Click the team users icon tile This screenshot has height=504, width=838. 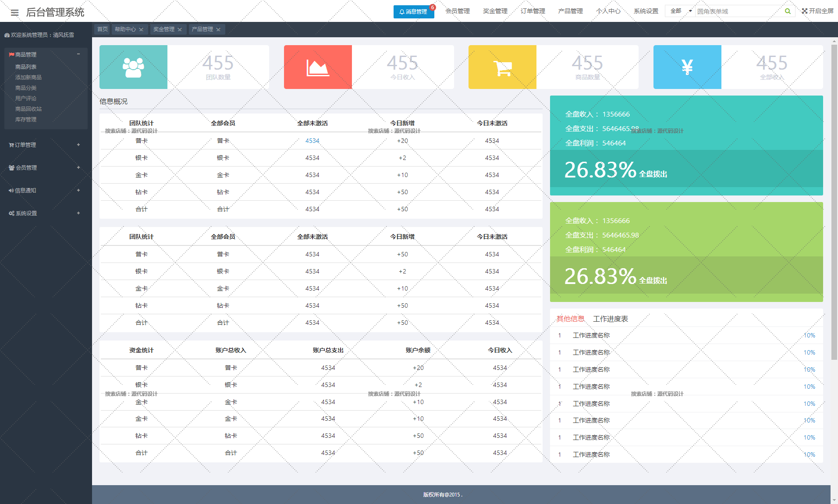click(133, 67)
